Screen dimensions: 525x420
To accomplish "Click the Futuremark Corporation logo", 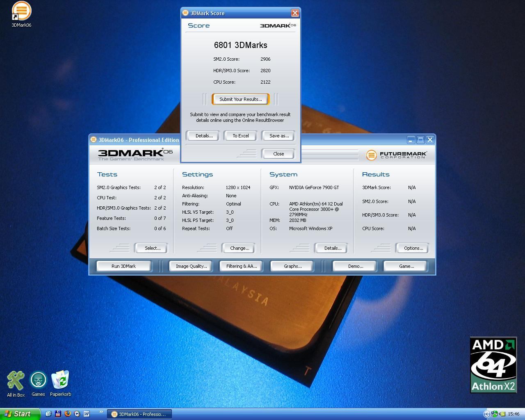I will [396, 155].
